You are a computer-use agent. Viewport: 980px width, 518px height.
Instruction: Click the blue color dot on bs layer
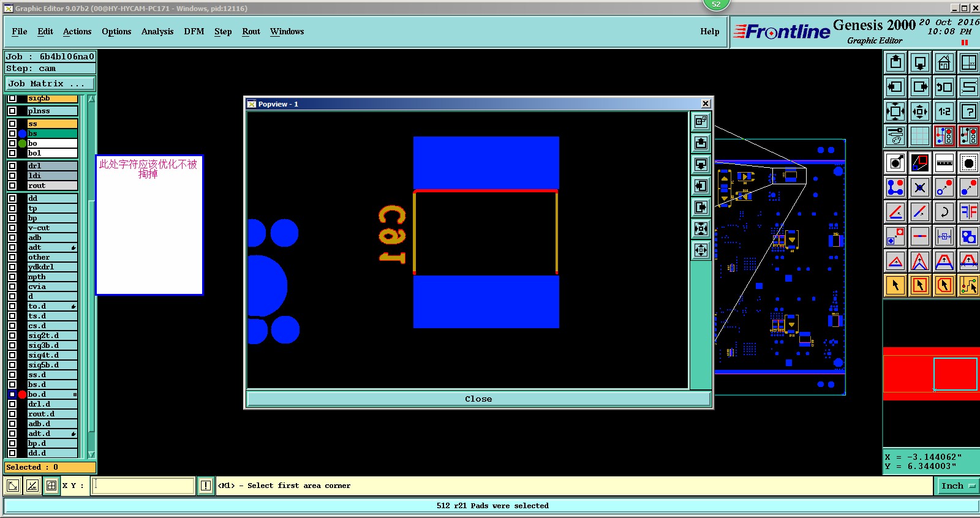(x=23, y=133)
